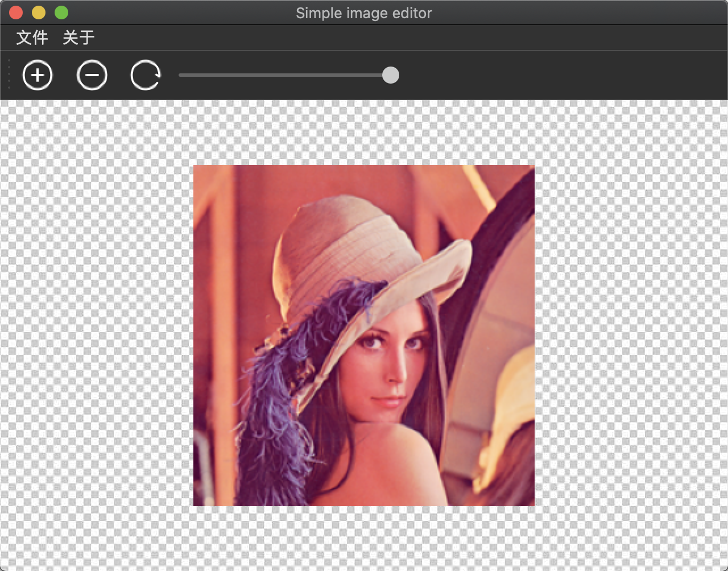The image size is (728, 571).
Task: Select the Lena image in the canvas
Action: 364,336
